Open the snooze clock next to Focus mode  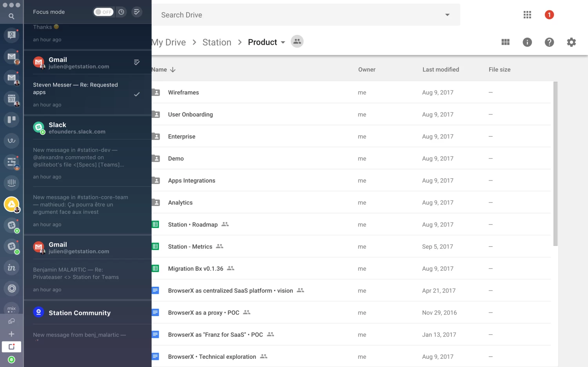(122, 12)
